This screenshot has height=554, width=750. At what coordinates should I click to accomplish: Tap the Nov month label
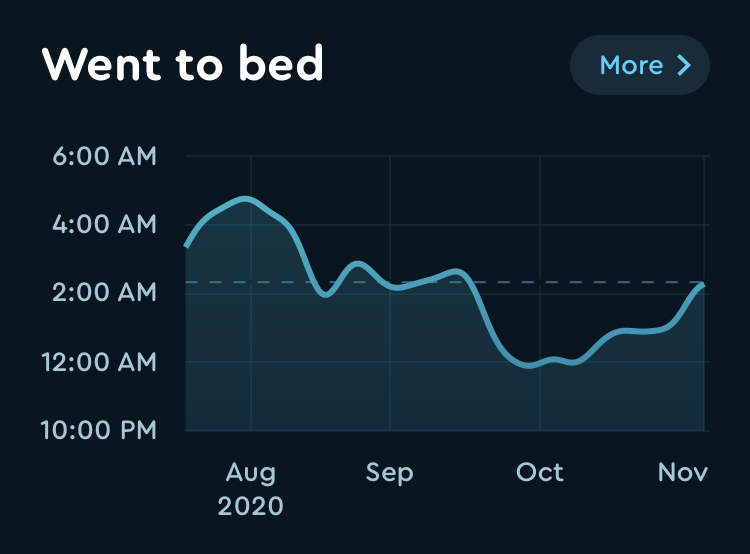tap(683, 473)
